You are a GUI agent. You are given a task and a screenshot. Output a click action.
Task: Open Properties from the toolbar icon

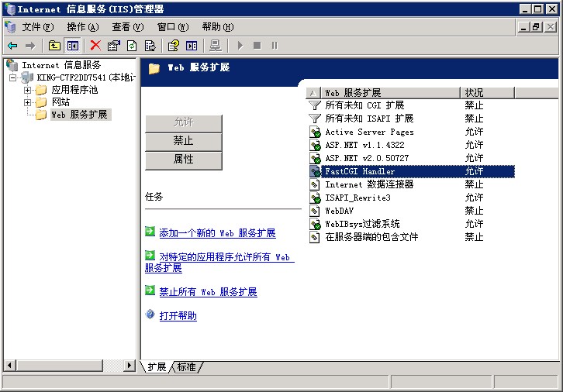click(x=114, y=46)
